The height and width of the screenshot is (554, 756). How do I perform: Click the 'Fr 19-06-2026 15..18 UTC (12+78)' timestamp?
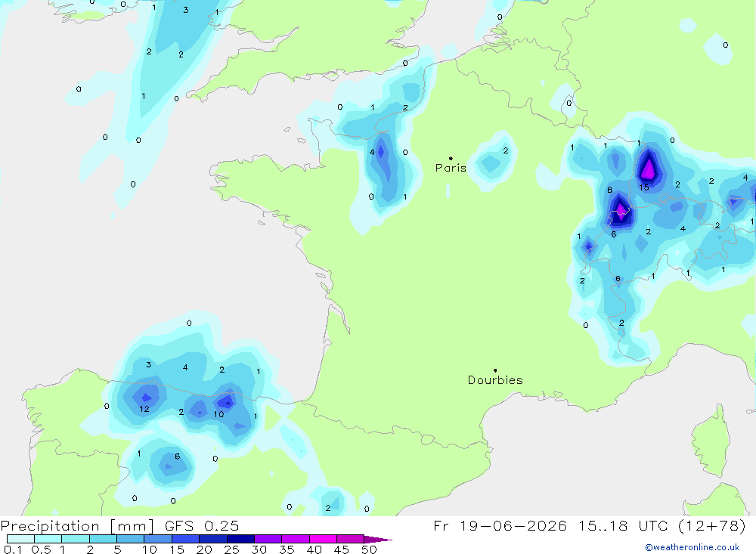(x=590, y=525)
